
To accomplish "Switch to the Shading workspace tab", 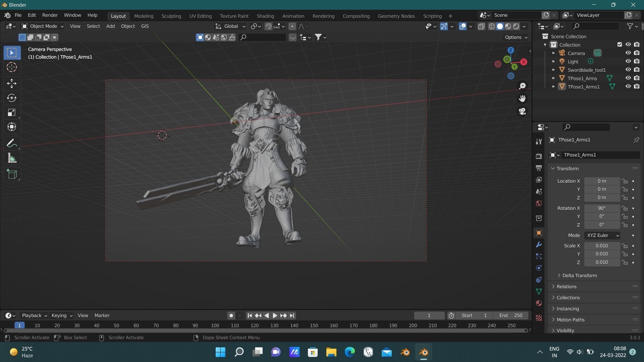I will pyautogui.click(x=265, y=16).
